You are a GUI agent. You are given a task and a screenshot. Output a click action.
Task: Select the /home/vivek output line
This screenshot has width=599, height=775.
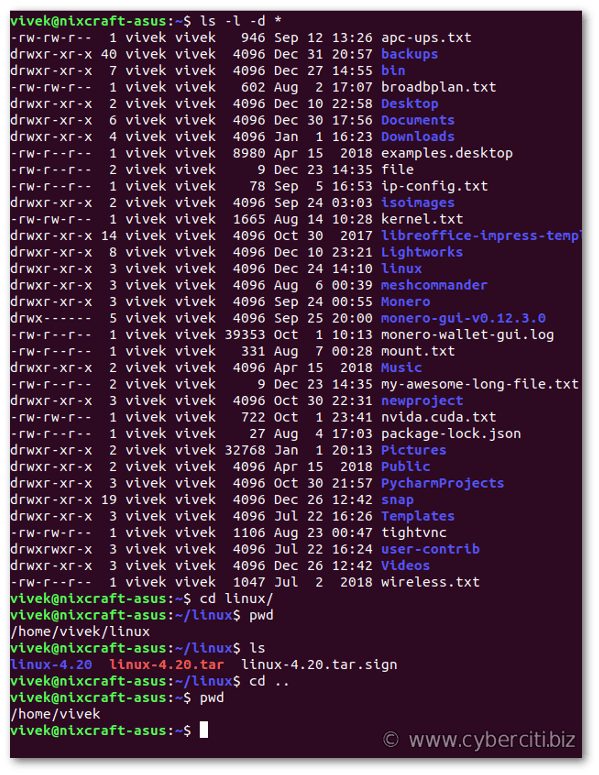click(x=55, y=715)
